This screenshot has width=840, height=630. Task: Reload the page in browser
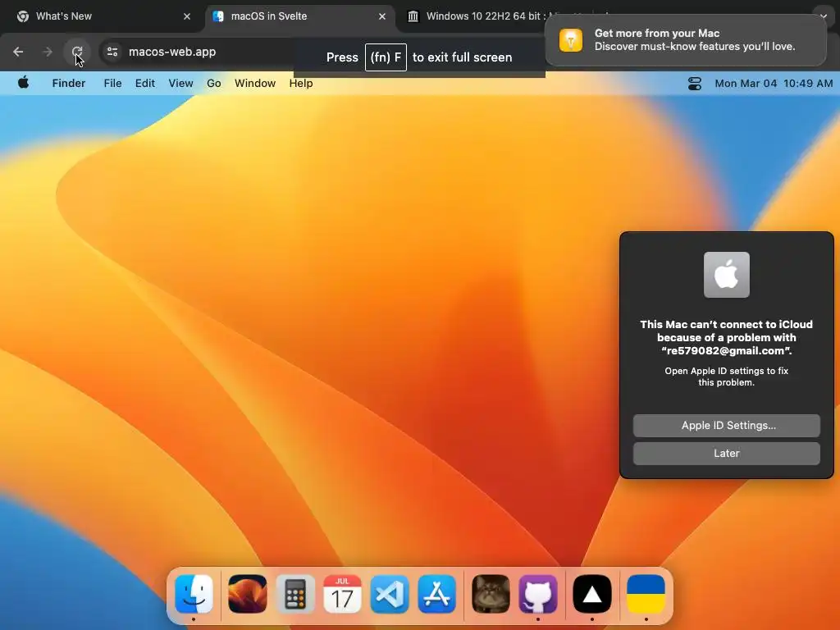click(x=77, y=52)
